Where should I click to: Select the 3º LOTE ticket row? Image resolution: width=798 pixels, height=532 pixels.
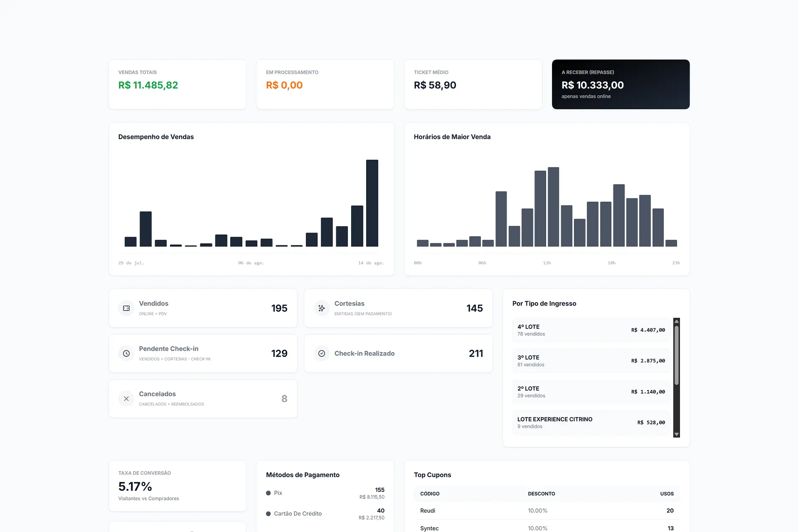tap(591, 361)
